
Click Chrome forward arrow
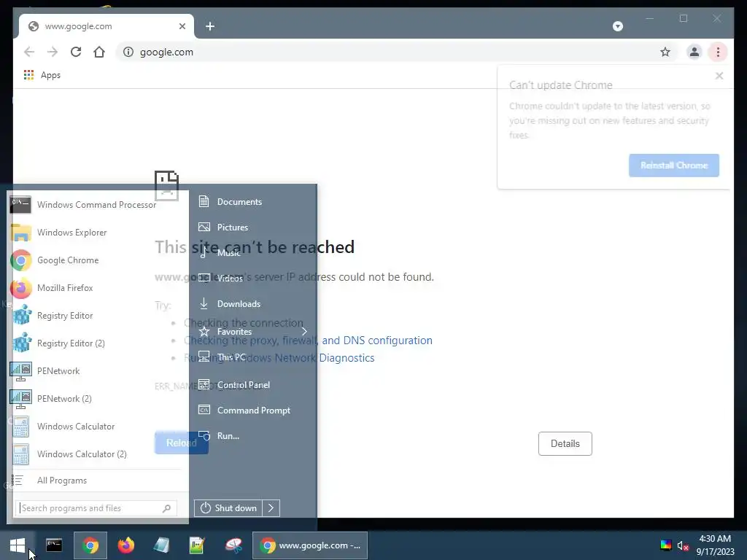[53, 52]
